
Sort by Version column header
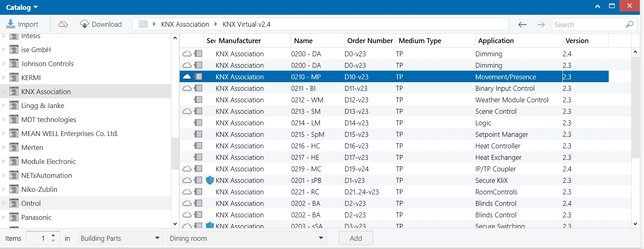click(585, 41)
